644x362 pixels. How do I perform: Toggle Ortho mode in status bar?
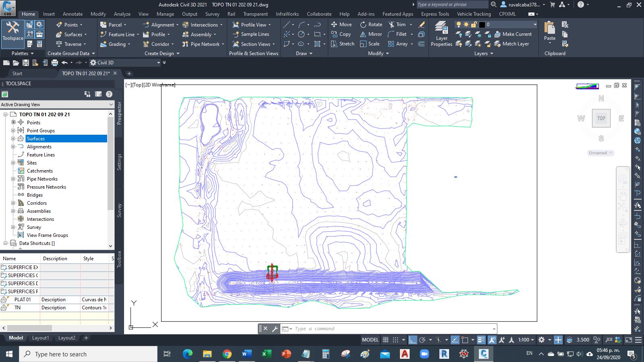tap(412, 340)
